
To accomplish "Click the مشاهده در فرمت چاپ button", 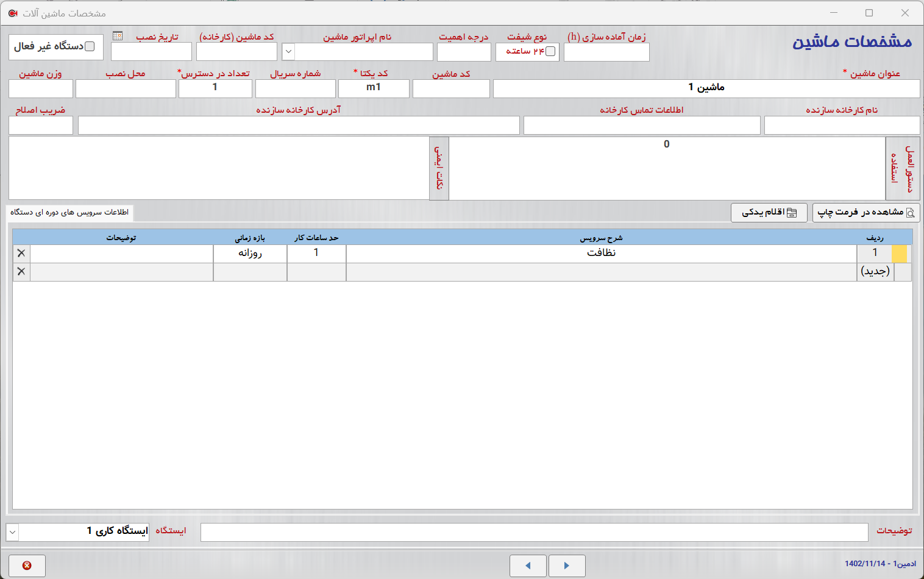I will click(865, 212).
